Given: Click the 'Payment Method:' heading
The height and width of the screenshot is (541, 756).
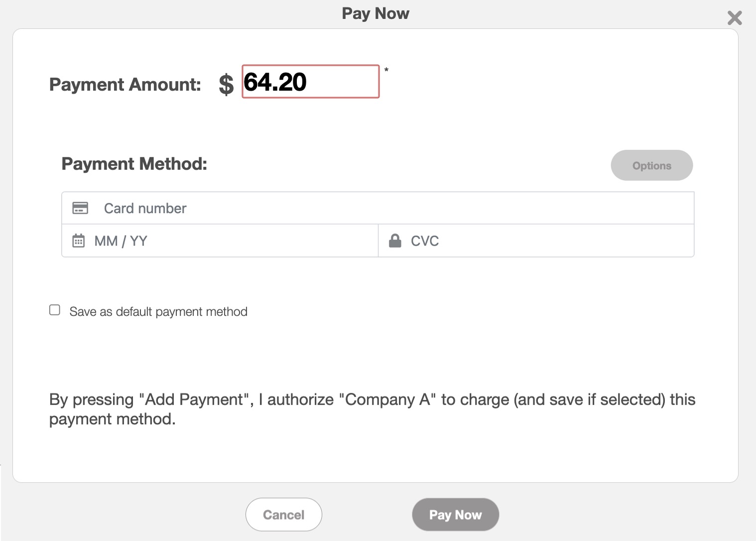Looking at the screenshot, I should [x=134, y=164].
